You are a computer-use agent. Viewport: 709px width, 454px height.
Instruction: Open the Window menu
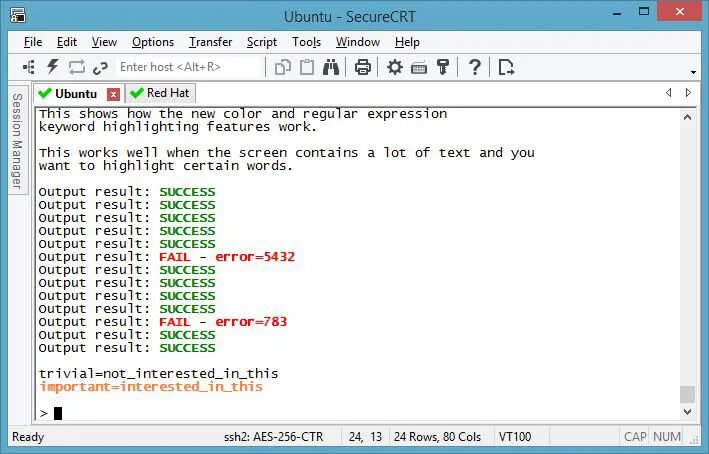[358, 42]
